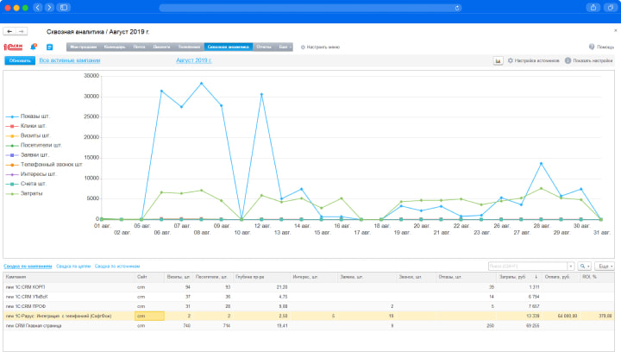Open the Еще dropdown above the table
Image resolution: width=621 pixels, height=364 pixels.
(605, 267)
